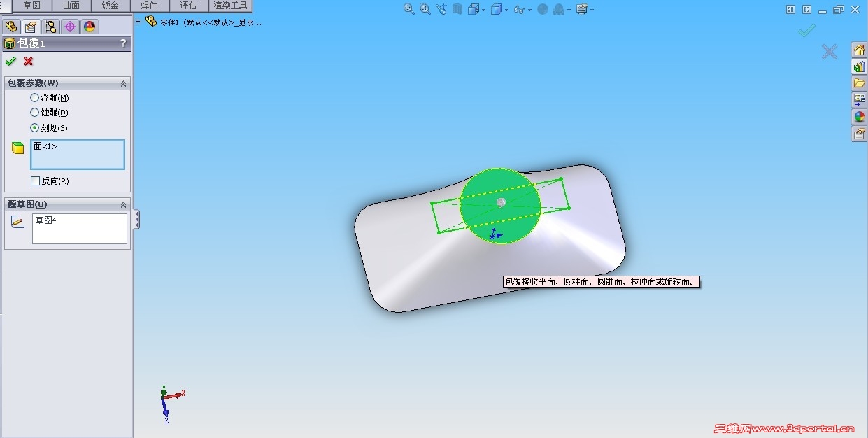Click View Settings monitor icon
This screenshot has width=868, height=438.
[581, 9]
